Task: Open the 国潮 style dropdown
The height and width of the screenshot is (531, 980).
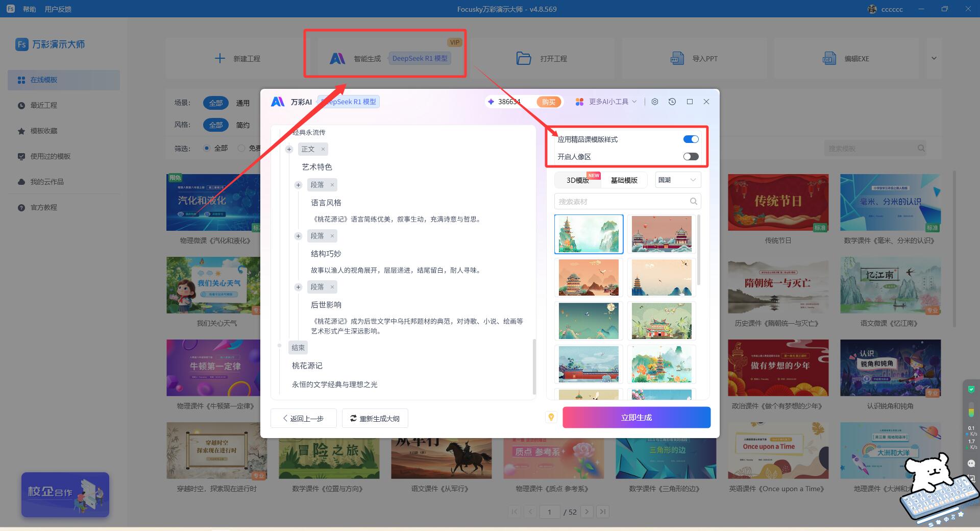Action: [678, 180]
